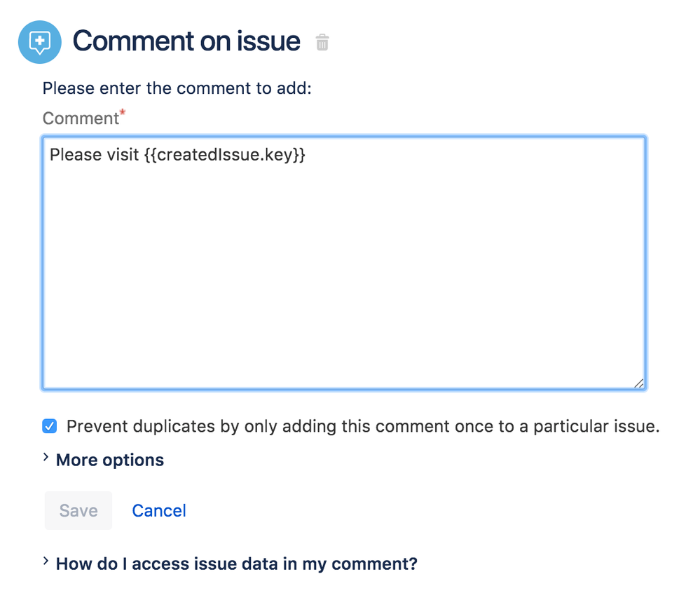Delete this action with the trash icon

click(x=322, y=43)
